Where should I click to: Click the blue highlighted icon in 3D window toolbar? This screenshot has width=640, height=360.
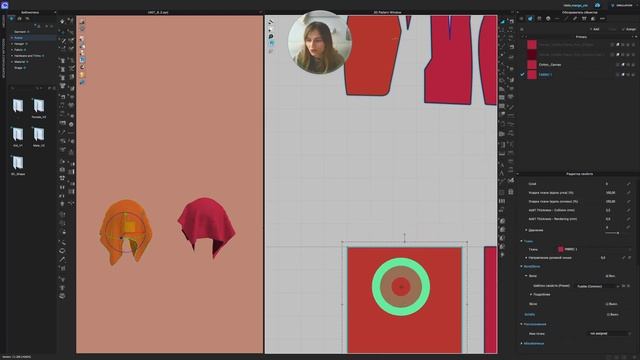(82, 60)
